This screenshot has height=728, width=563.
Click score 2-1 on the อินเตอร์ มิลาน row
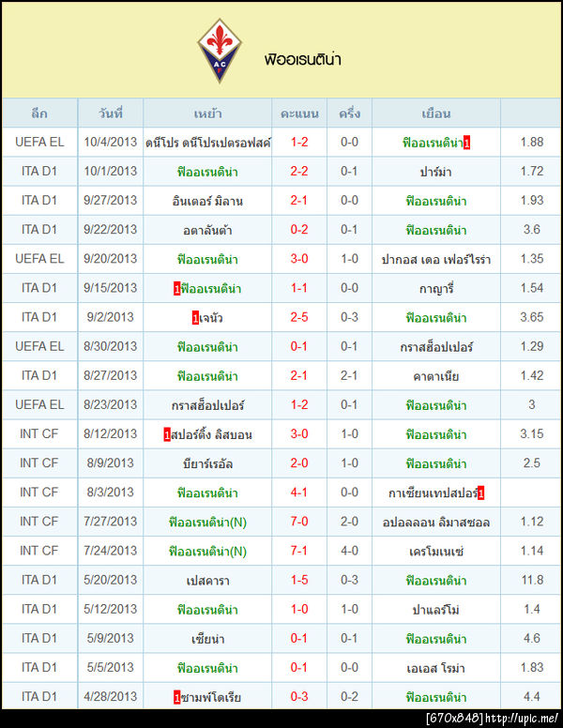[299, 201]
